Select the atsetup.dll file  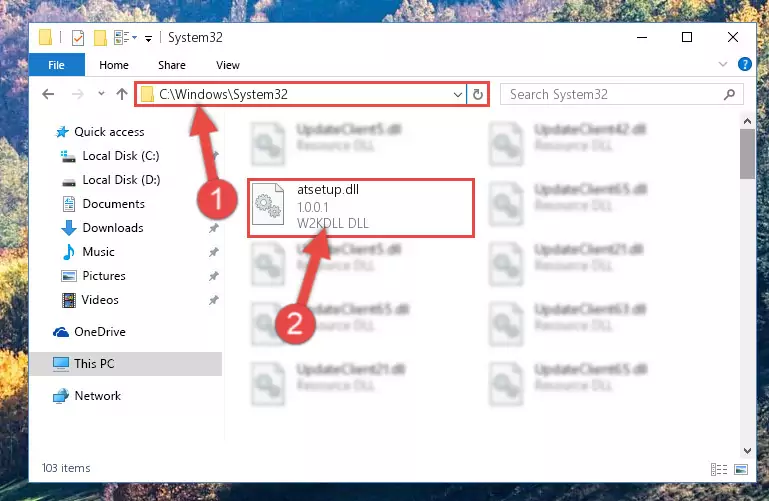(x=360, y=207)
